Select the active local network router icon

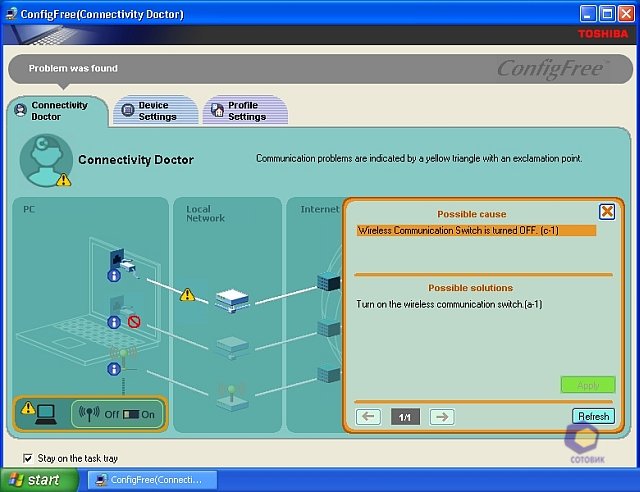click(x=229, y=299)
